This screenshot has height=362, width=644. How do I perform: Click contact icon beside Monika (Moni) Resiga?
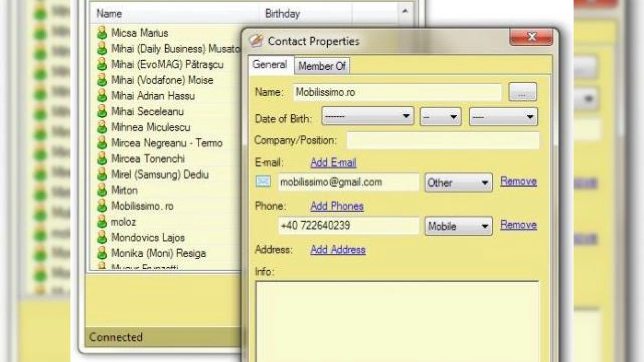[x=102, y=253]
